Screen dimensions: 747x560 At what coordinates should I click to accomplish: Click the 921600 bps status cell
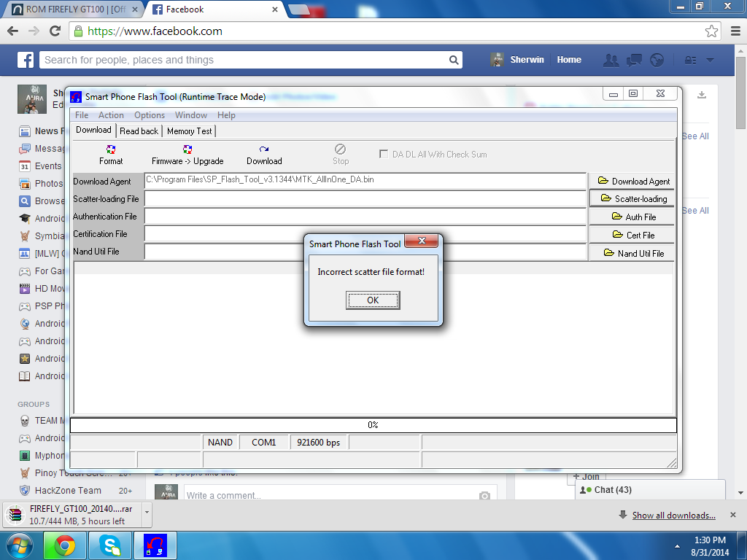coord(318,443)
